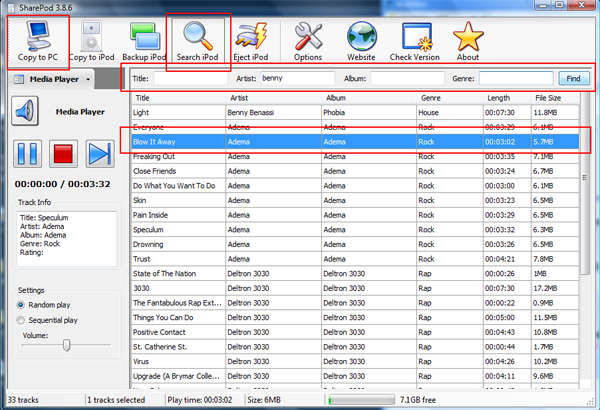Expand the Media Player panel dropdown
The width and height of the screenshot is (600, 410).
click(88, 80)
